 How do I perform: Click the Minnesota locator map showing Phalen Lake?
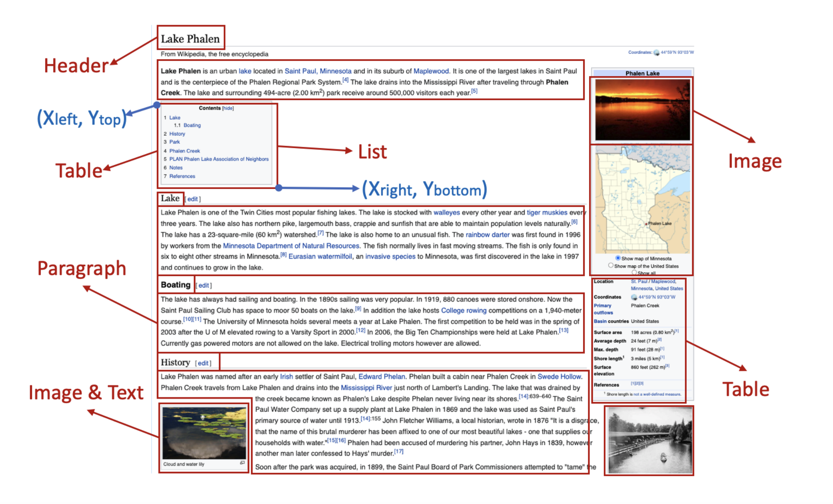pos(642,199)
